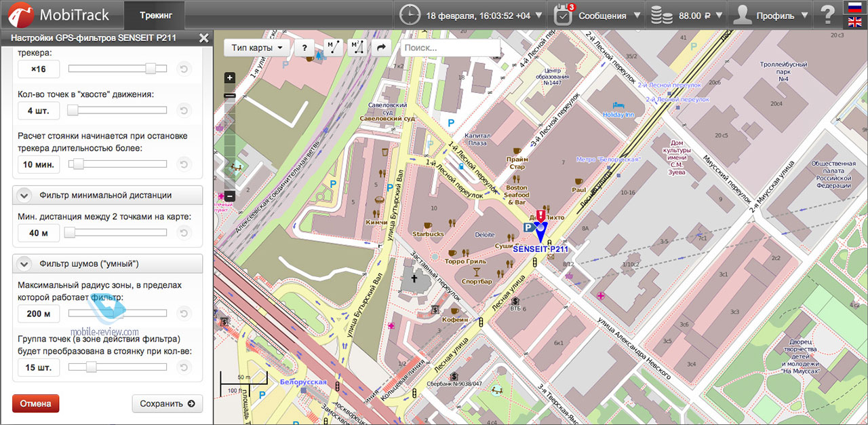Select the area measurement tool

[357, 48]
